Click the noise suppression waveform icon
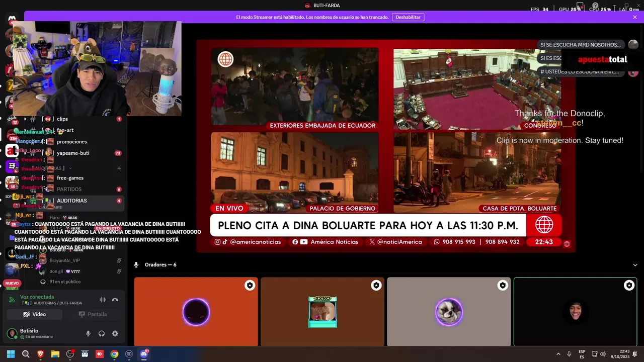 (x=103, y=300)
